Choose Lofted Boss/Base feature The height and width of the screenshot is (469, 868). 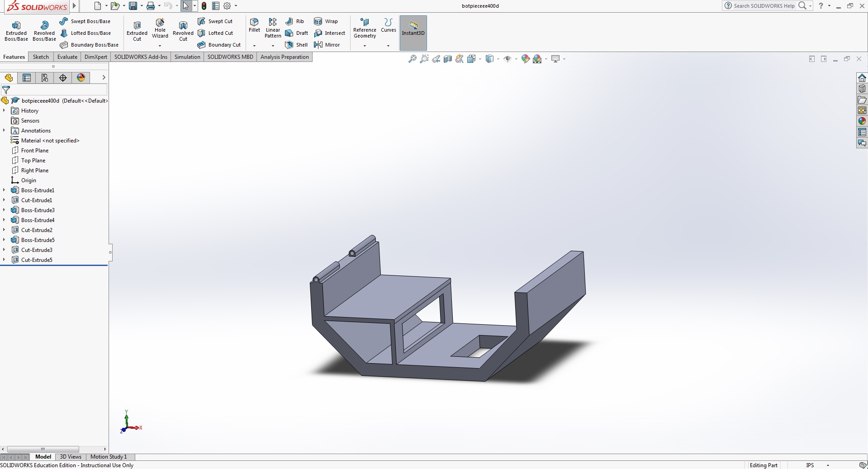click(85, 33)
